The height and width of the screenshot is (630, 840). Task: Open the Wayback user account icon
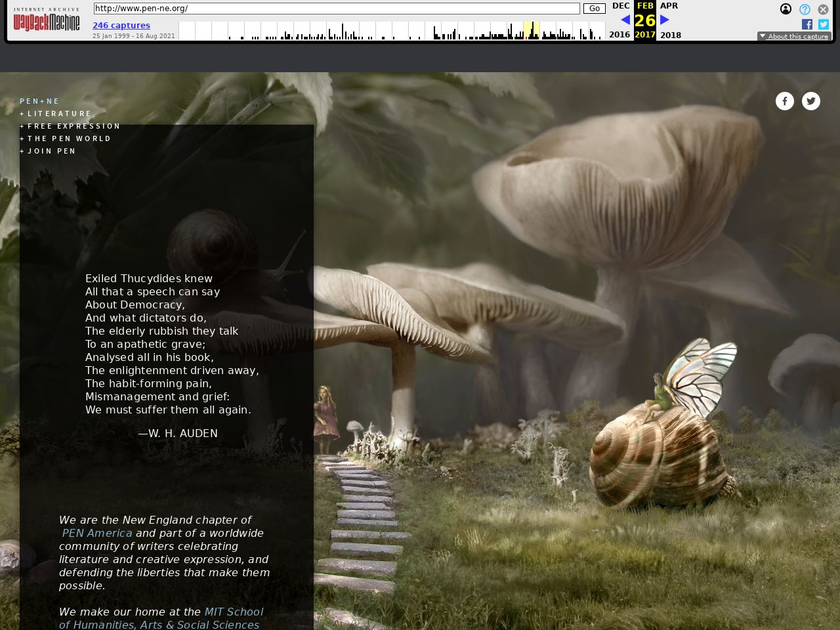pos(786,9)
